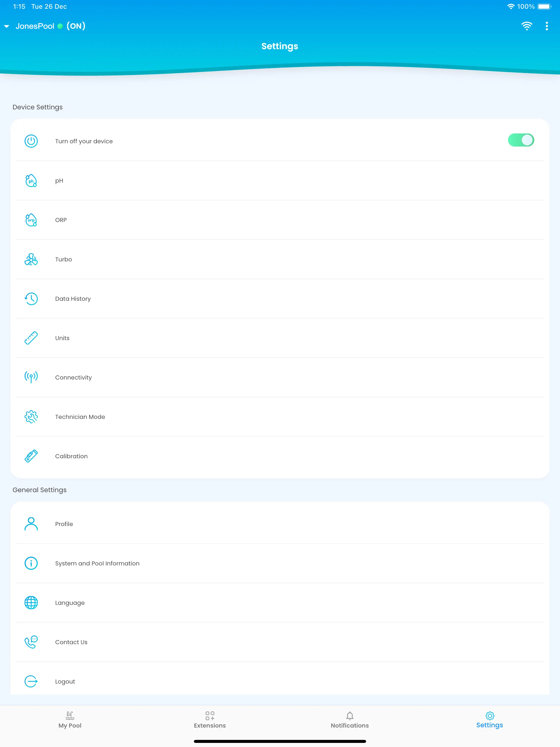Click the pH droplet icon
560x747 pixels.
coord(31,181)
